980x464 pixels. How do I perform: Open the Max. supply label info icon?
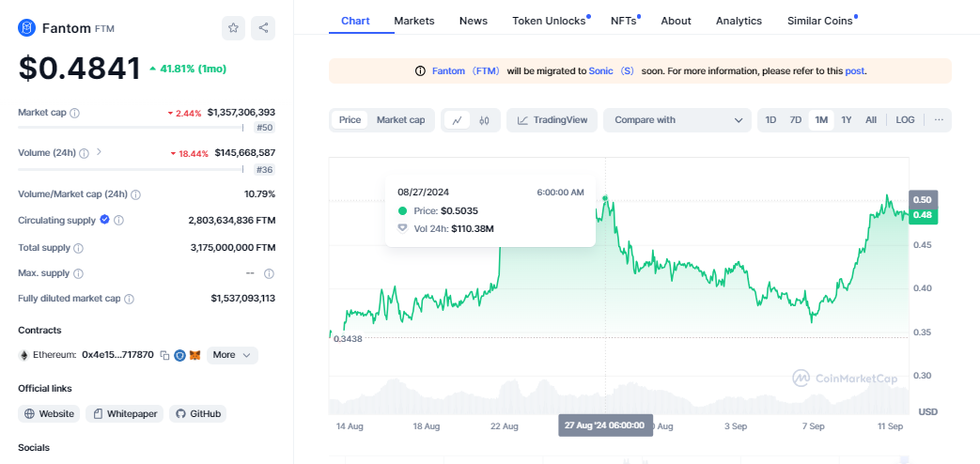point(78,273)
